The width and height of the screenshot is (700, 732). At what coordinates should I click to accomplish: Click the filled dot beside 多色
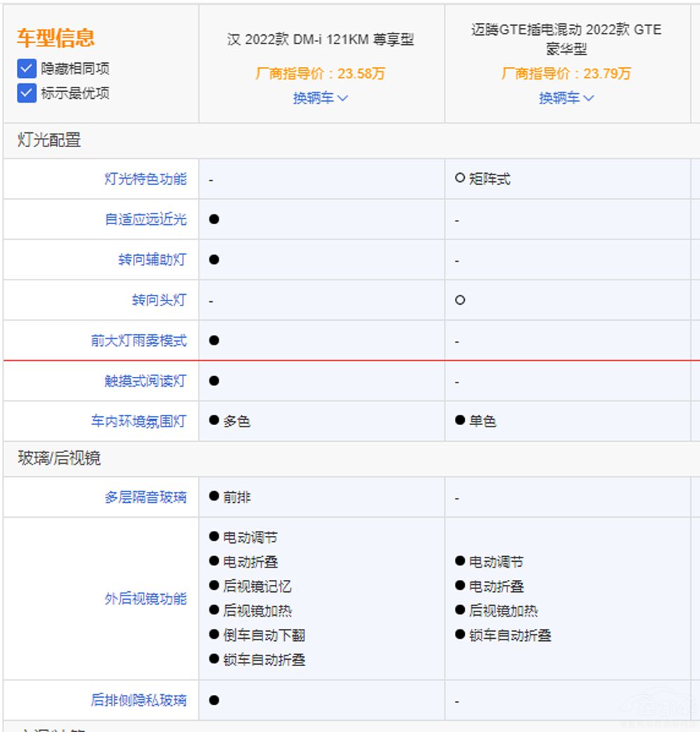tap(214, 420)
